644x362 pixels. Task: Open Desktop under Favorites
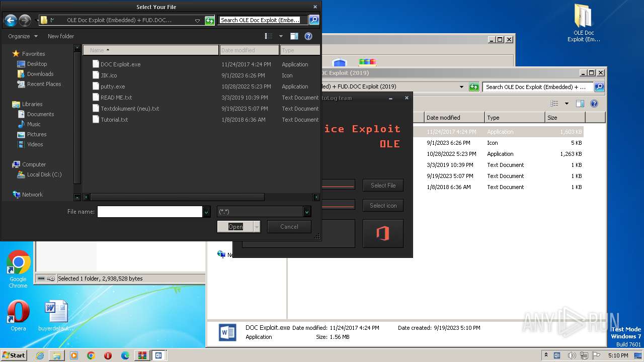(x=32, y=64)
